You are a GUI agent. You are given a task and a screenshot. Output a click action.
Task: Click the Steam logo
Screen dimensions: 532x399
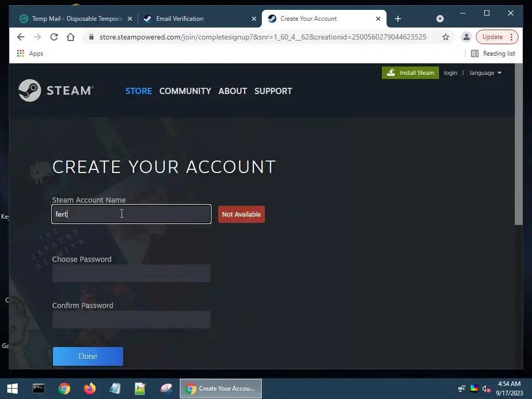click(x=56, y=90)
